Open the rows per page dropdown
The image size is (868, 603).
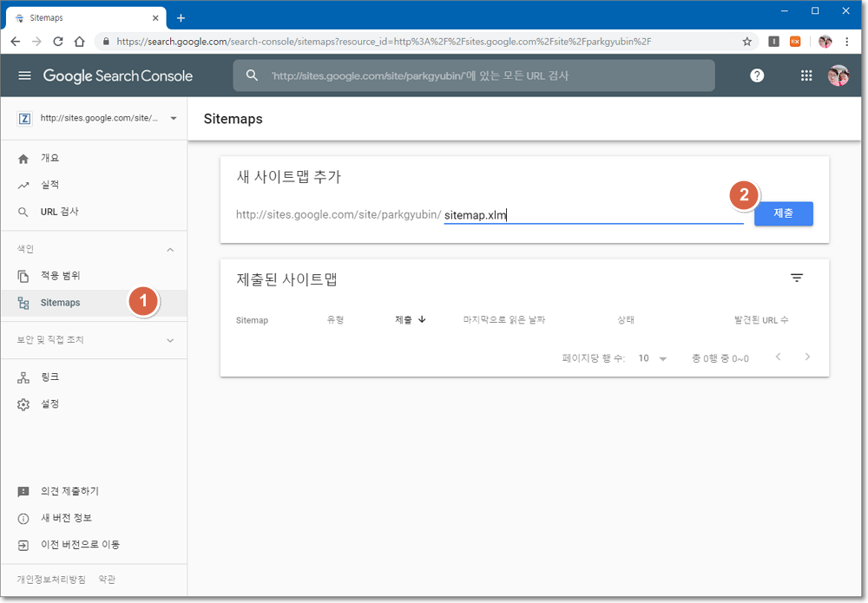tap(653, 358)
